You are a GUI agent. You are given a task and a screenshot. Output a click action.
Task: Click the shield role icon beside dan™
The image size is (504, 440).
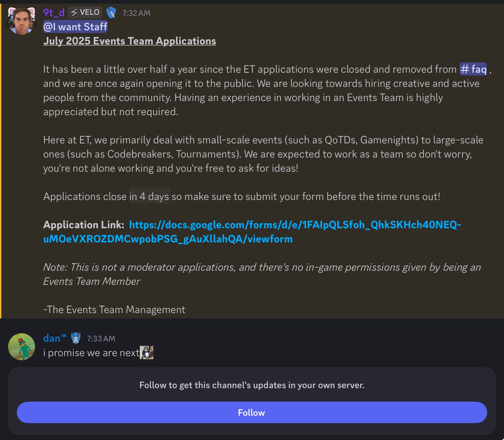76,338
